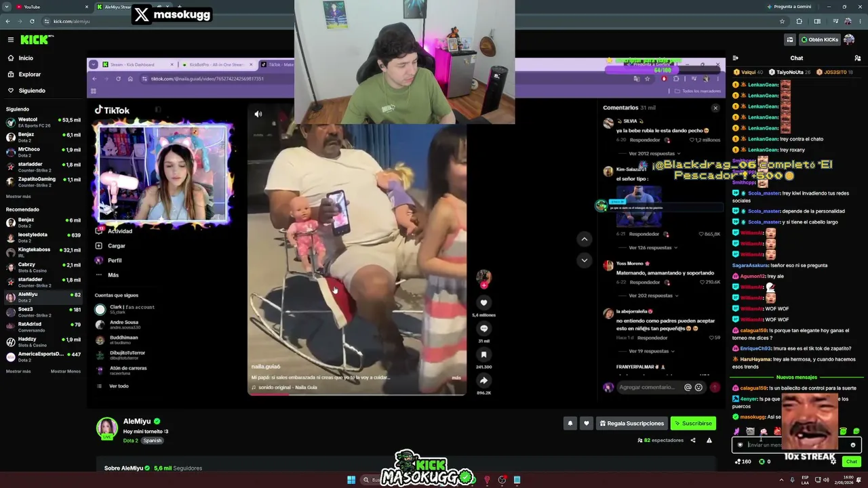This screenshot has height=488, width=868.
Task: Open user profile avatar menu
Action: click(x=849, y=40)
